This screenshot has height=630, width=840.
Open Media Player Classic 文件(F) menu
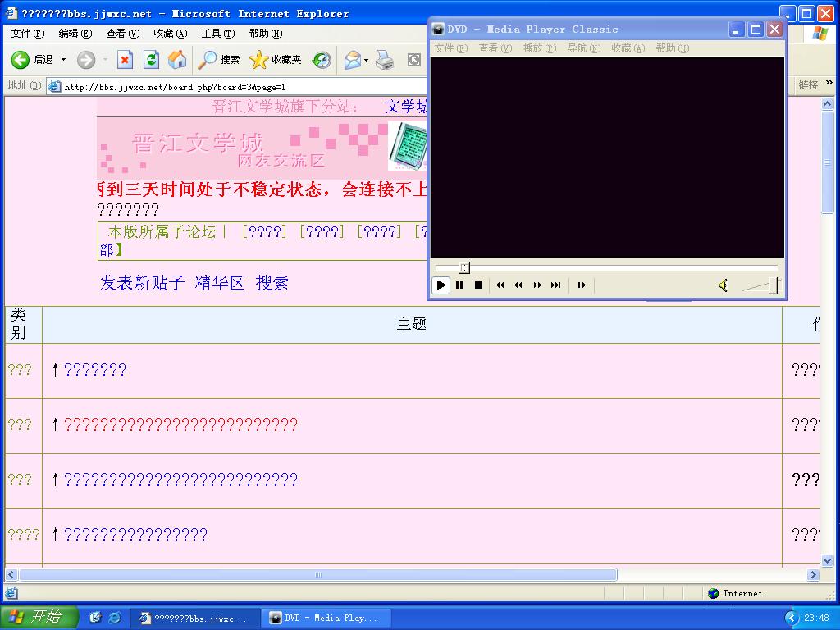450,48
